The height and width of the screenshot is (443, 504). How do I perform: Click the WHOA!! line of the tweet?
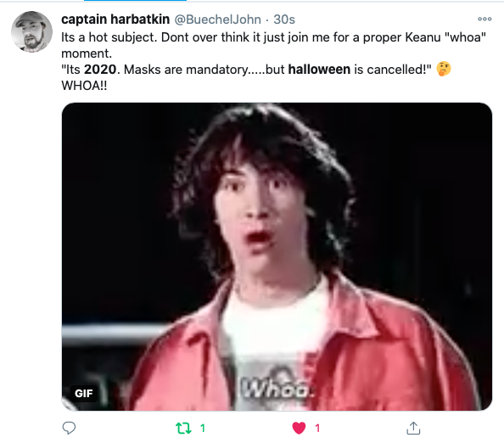[x=84, y=86]
